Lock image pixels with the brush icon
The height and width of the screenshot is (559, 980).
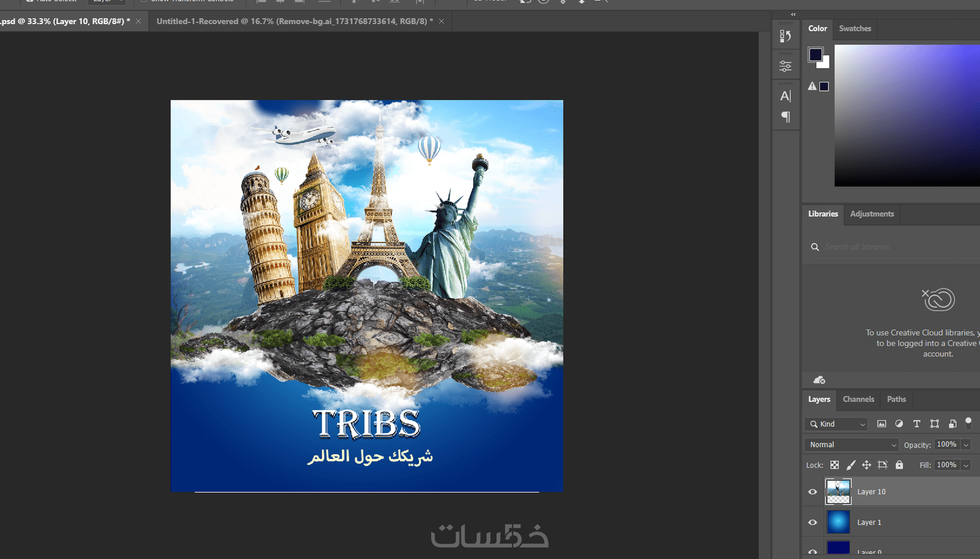[x=850, y=465]
